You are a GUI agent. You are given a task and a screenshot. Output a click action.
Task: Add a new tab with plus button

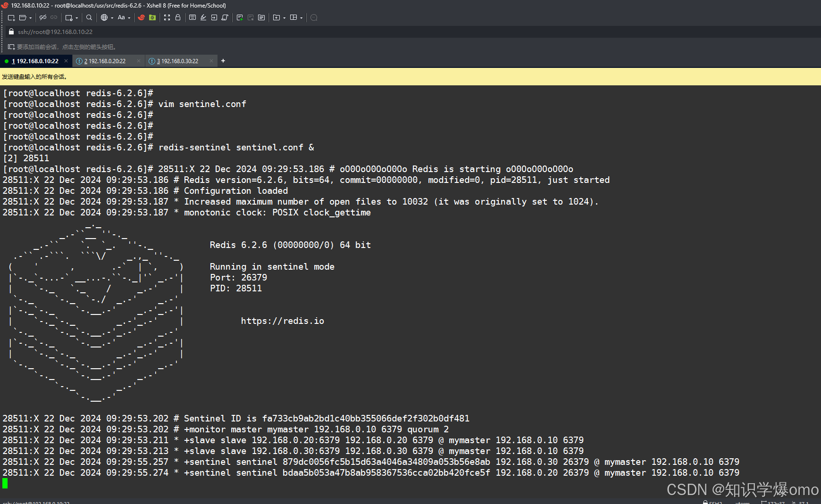[x=223, y=61]
